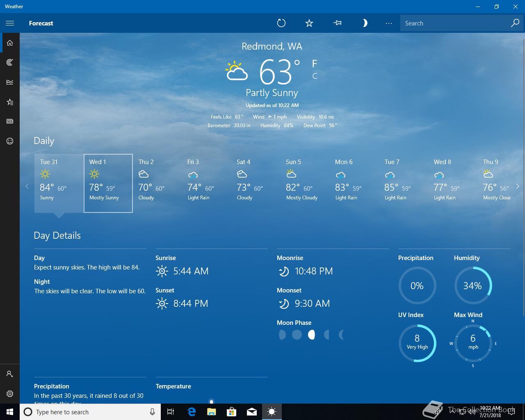Refresh the weather forecast
The width and height of the screenshot is (525, 420).
[x=281, y=23]
